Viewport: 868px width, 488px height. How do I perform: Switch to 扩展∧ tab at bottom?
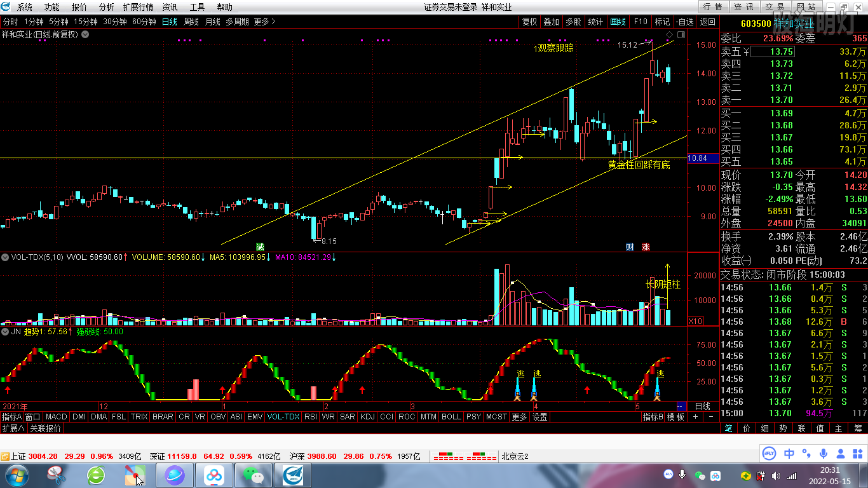(x=13, y=428)
